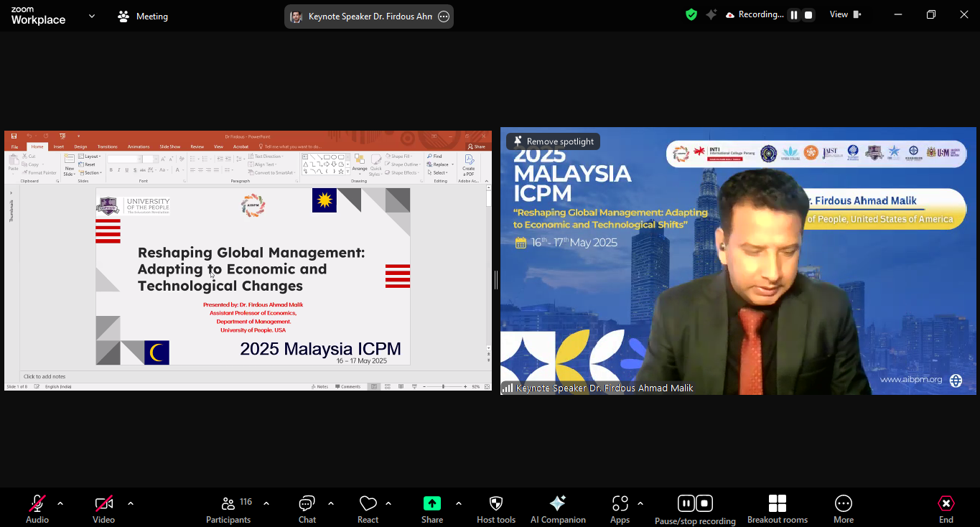The image size is (980, 527).
Task: Toggle Notes pane in PowerPoint status bar
Action: [x=319, y=386]
